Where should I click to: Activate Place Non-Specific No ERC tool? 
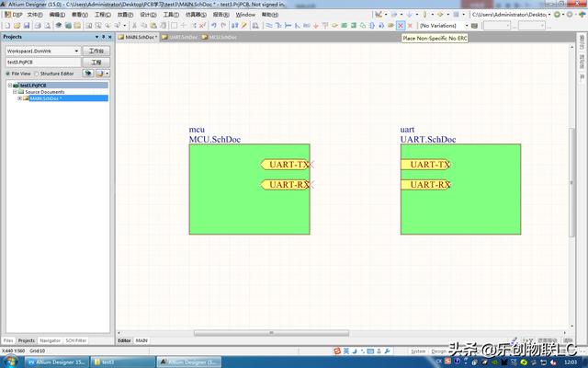[x=401, y=26]
